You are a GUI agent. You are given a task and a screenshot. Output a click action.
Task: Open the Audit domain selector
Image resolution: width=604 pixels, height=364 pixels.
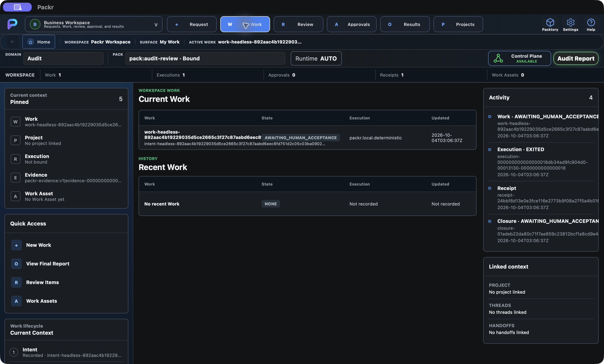64,58
